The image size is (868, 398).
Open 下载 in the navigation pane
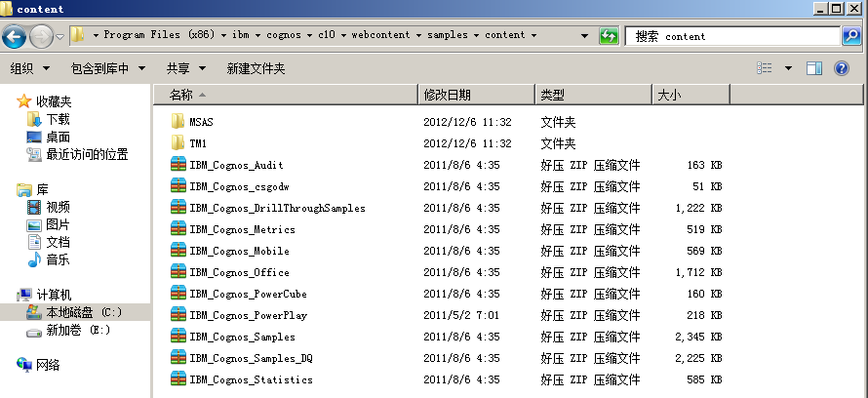coord(59,120)
